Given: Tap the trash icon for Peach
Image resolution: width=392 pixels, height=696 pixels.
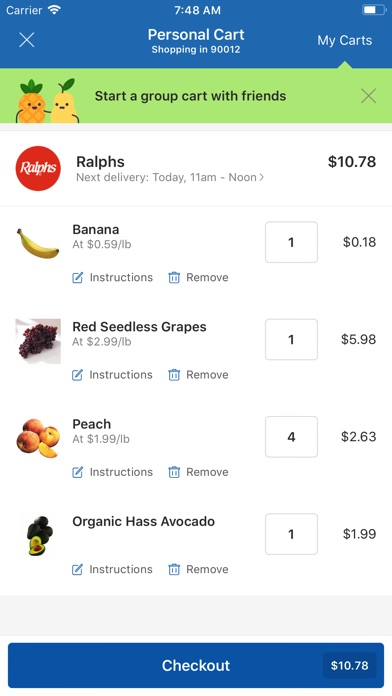Looking at the screenshot, I should point(174,472).
